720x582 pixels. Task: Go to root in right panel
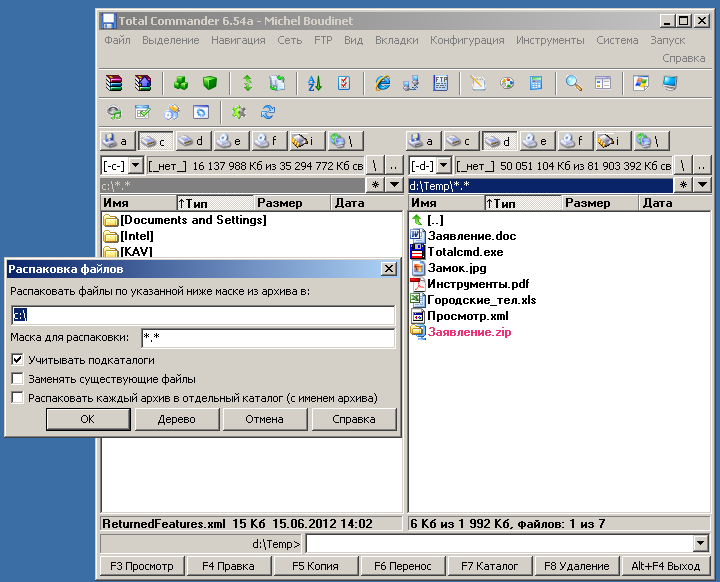(x=683, y=165)
